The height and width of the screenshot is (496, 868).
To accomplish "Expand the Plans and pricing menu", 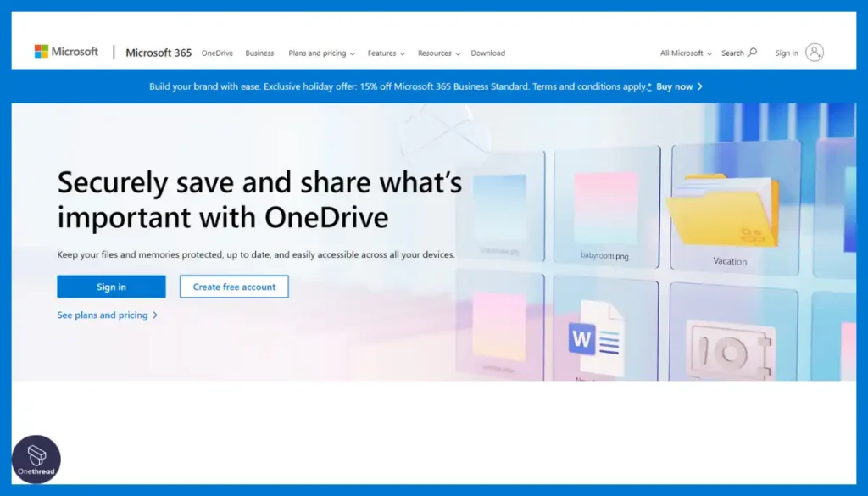I will (x=321, y=53).
